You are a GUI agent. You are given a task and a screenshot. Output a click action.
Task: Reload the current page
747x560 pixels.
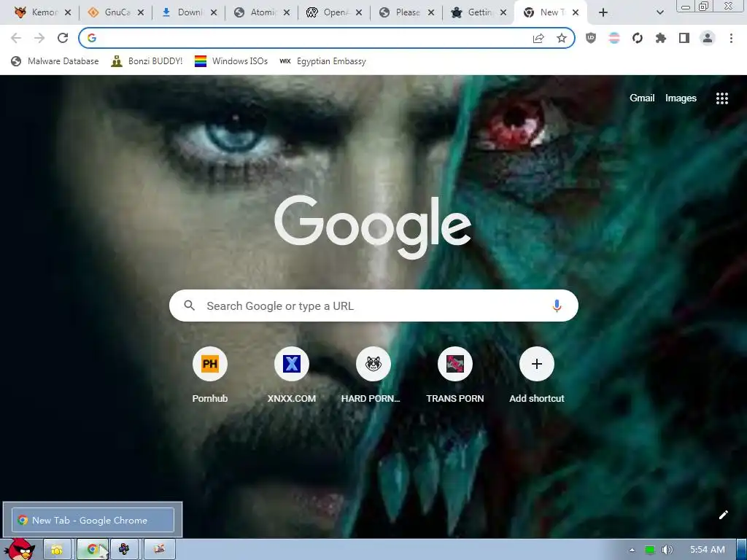click(x=63, y=38)
